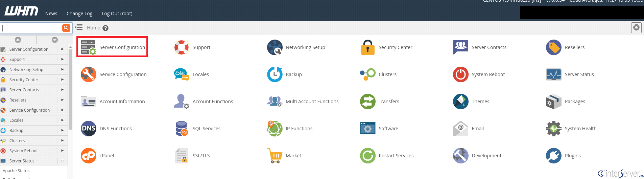Collapse Server Status chevron in sidebar
This screenshot has height=179, width=644.
coord(63,161)
